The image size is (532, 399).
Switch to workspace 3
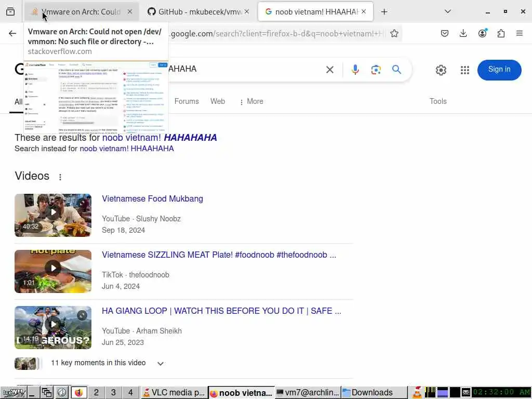113,393
